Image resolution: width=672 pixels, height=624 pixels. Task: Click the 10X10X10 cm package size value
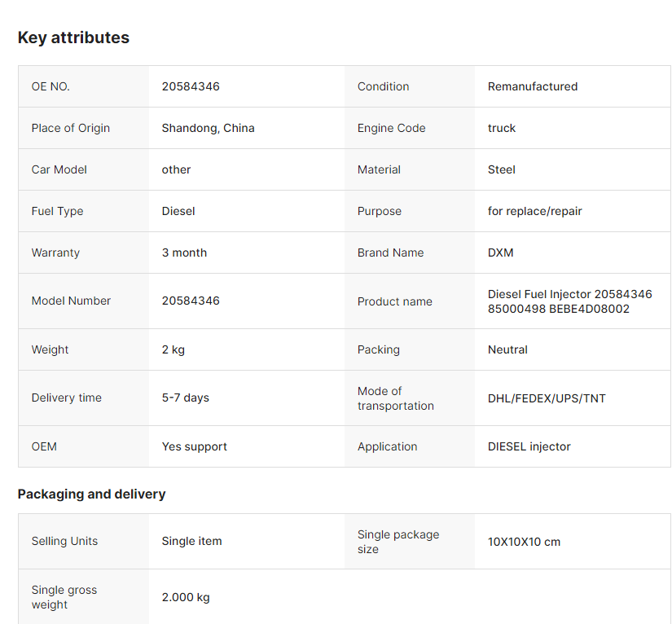tap(524, 542)
